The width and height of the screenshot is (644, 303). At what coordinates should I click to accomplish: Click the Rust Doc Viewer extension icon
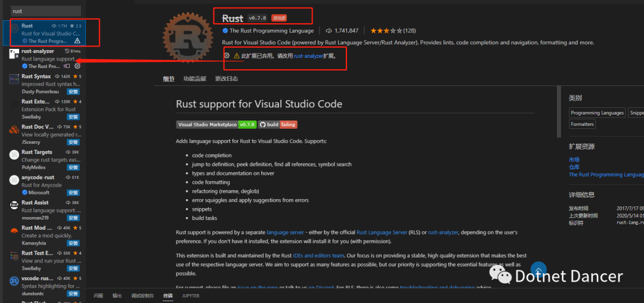(14, 130)
